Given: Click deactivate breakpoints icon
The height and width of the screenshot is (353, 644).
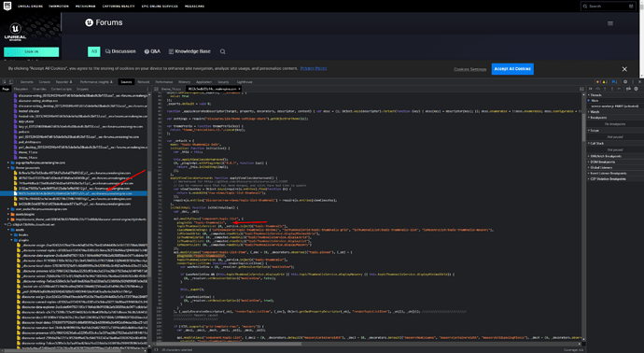Looking at the screenshot, I should [629, 89].
